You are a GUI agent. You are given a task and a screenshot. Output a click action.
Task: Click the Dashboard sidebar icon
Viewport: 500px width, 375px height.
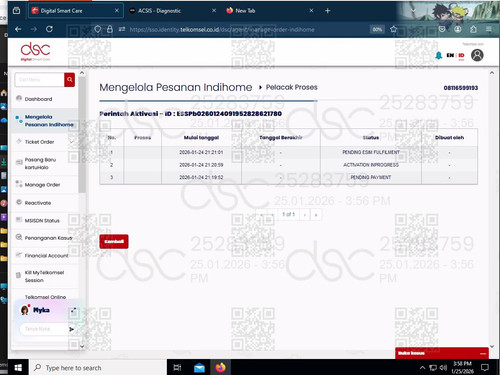coord(19,98)
